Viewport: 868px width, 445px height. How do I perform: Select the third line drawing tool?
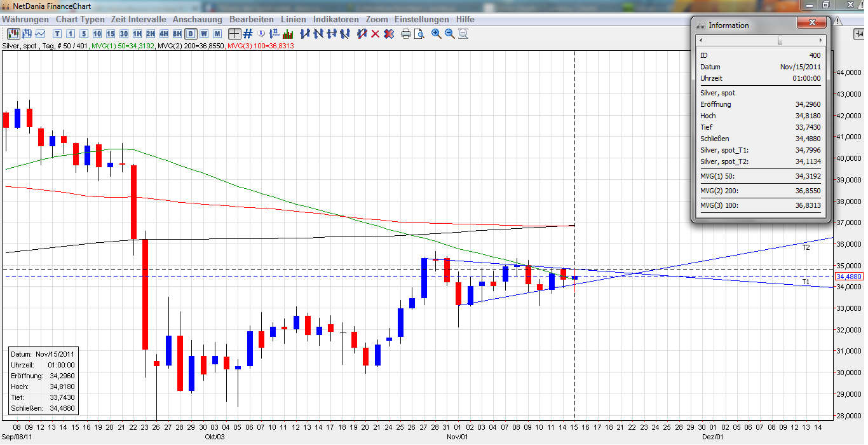click(x=332, y=34)
